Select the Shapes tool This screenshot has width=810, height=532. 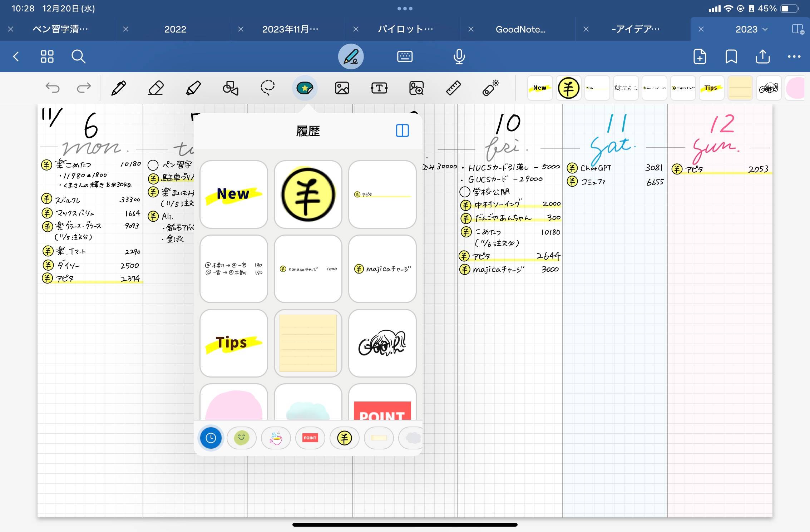click(231, 88)
